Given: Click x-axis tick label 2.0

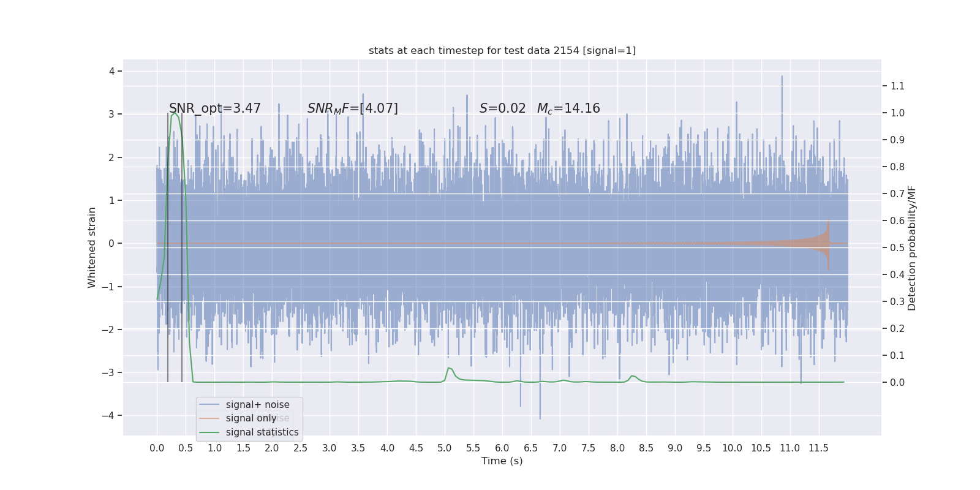Looking at the screenshot, I should (272, 448).
